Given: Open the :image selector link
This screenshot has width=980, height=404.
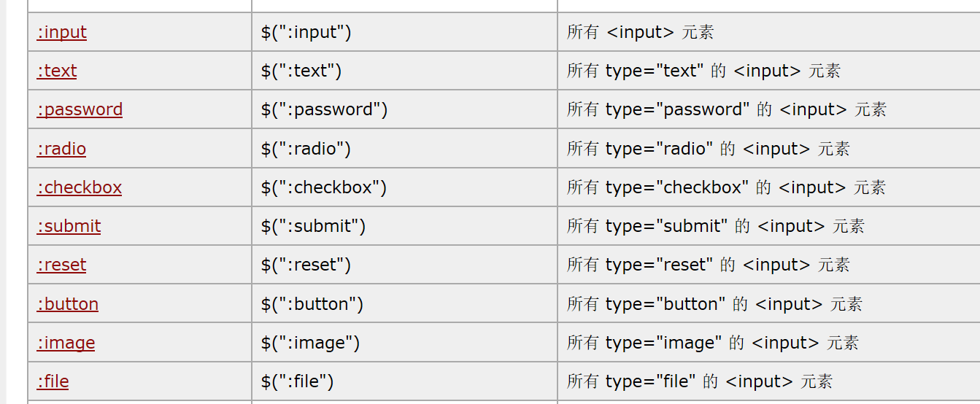Looking at the screenshot, I should click(x=66, y=343).
